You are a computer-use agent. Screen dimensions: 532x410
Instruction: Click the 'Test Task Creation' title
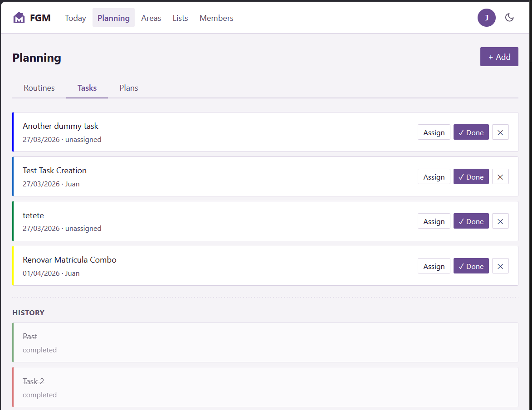point(54,171)
